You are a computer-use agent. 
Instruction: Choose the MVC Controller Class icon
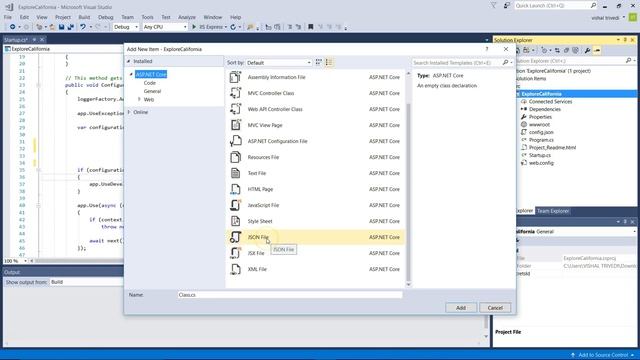pyautogui.click(x=236, y=93)
